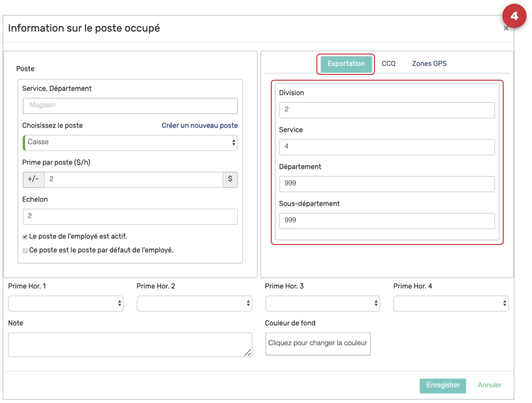Click the +/- sign toggle on prime

(33, 179)
